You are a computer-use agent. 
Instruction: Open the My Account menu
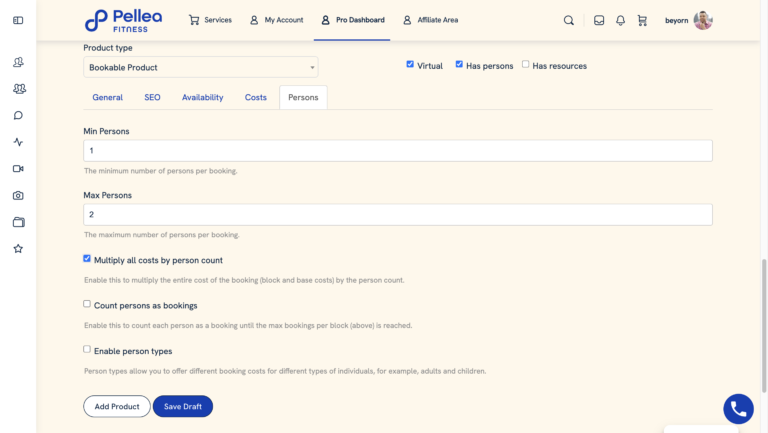pyautogui.click(x=276, y=20)
